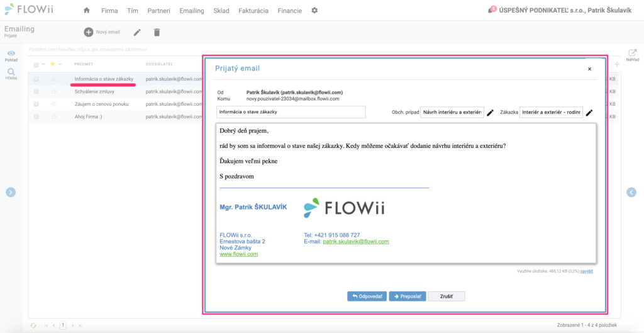The height and width of the screenshot is (333, 644).
Task: Check the Ahoj Firma :) row checkbox
Action: 36,116
